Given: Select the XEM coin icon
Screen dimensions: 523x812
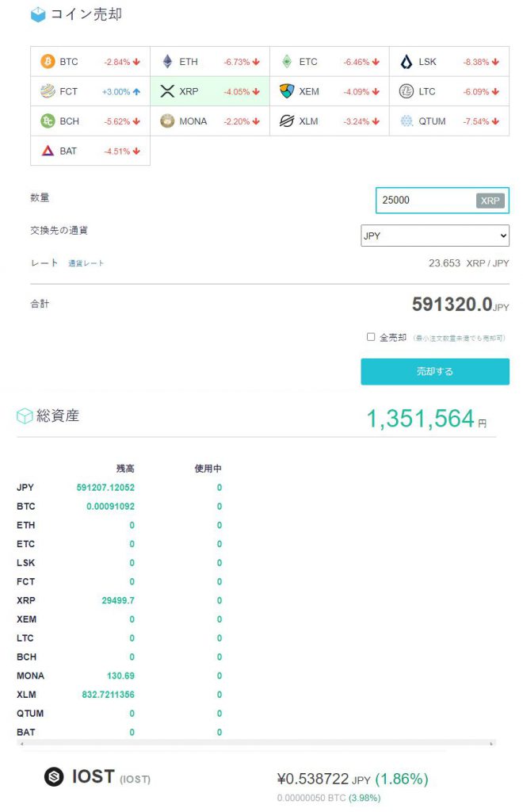Looking at the screenshot, I should [x=287, y=91].
